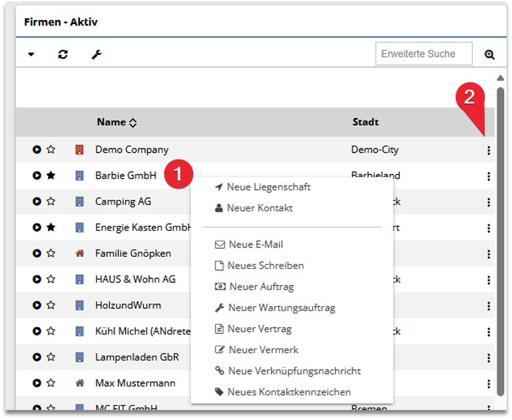Unstar Barbie GmbH favorite
This screenshot has height=420, width=512.
click(51, 176)
